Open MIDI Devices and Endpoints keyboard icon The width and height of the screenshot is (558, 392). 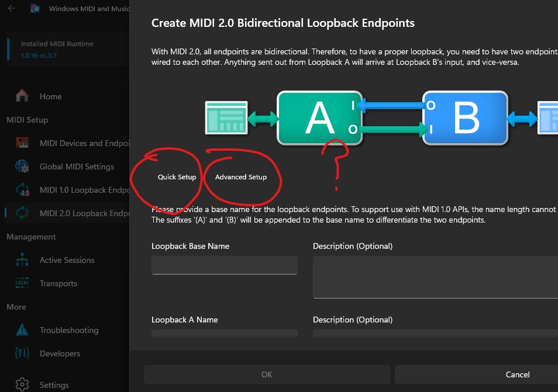(x=22, y=143)
